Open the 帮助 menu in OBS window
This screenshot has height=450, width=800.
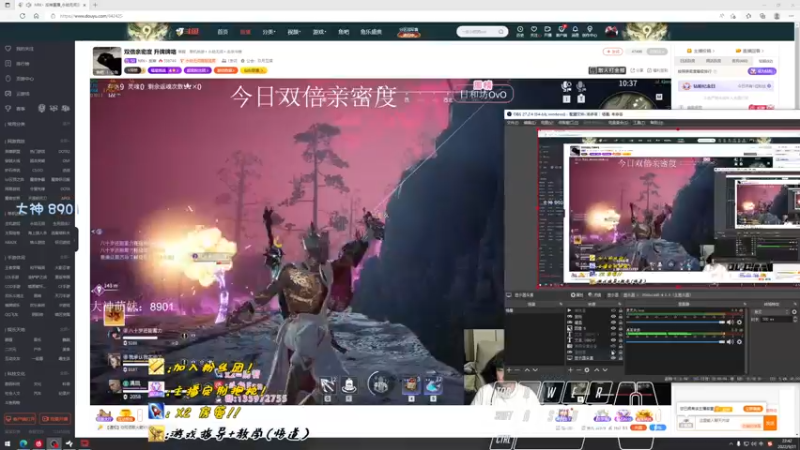tap(657, 123)
